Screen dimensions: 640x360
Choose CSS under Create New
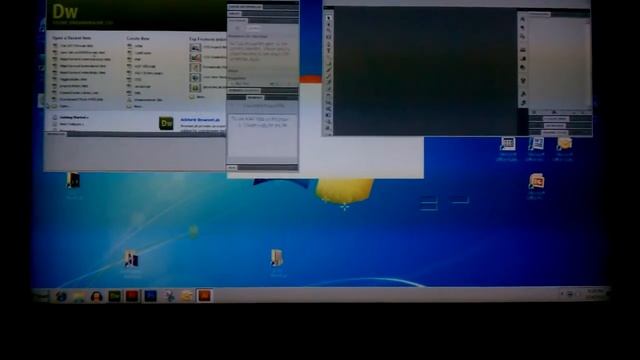[134, 80]
